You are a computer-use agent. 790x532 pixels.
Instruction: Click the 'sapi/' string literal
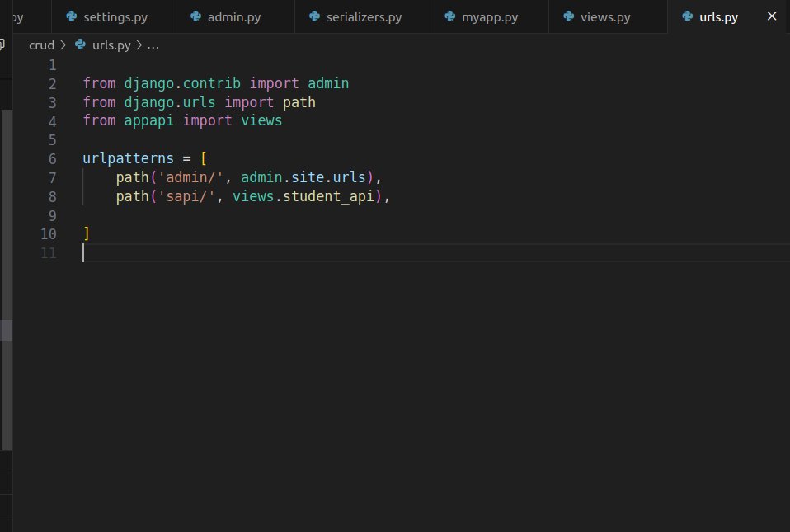coord(186,196)
